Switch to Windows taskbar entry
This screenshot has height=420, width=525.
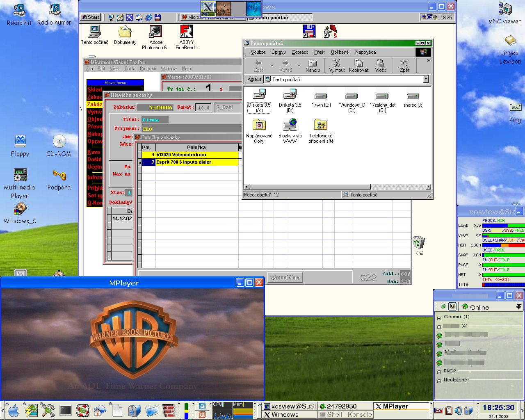coord(290,414)
